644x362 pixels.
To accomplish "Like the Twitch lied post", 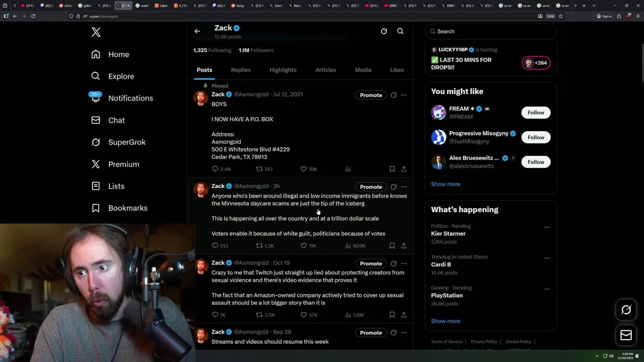I will 308,315.
